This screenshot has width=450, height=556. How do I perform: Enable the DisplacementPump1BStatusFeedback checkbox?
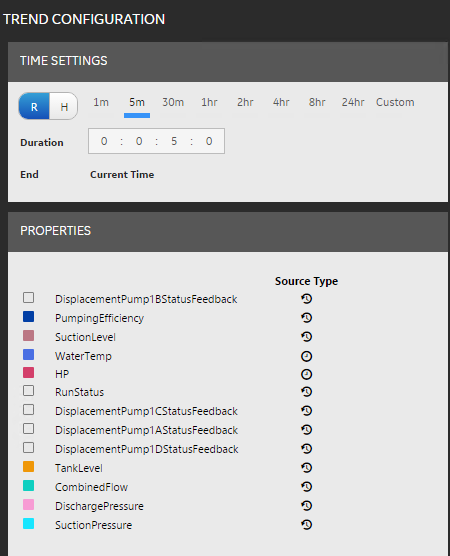coord(29,298)
